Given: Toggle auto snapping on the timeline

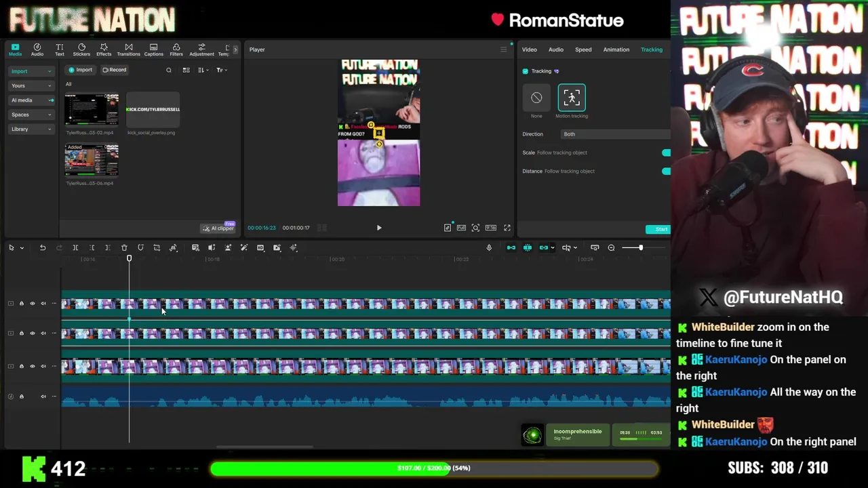Looking at the screenshot, I should point(528,248).
